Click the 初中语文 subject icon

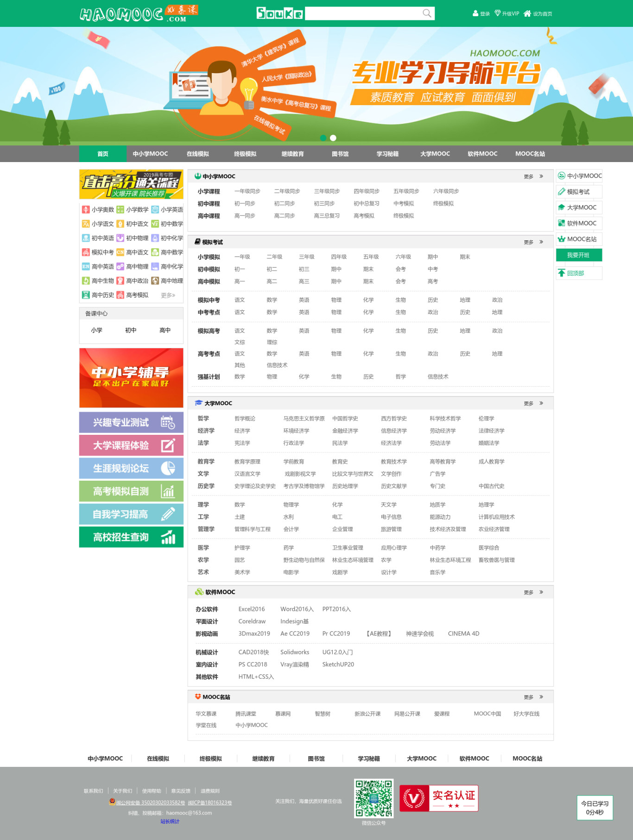point(120,224)
